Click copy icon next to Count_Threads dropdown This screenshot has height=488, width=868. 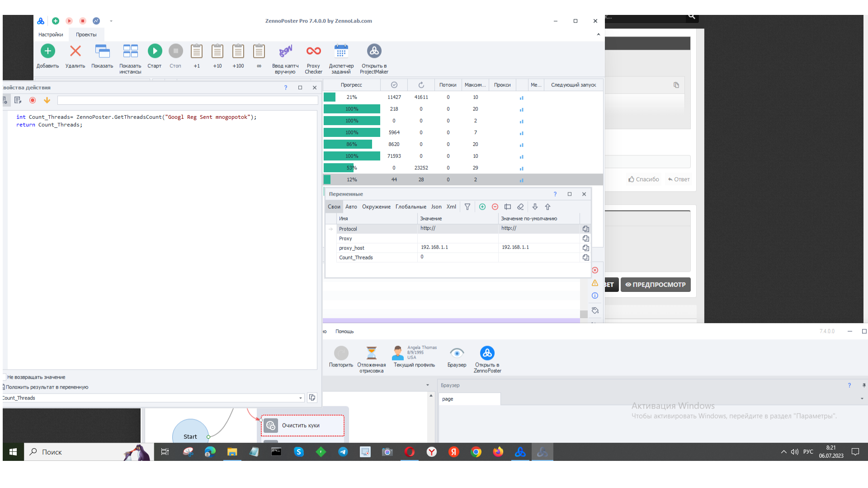[x=312, y=398]
